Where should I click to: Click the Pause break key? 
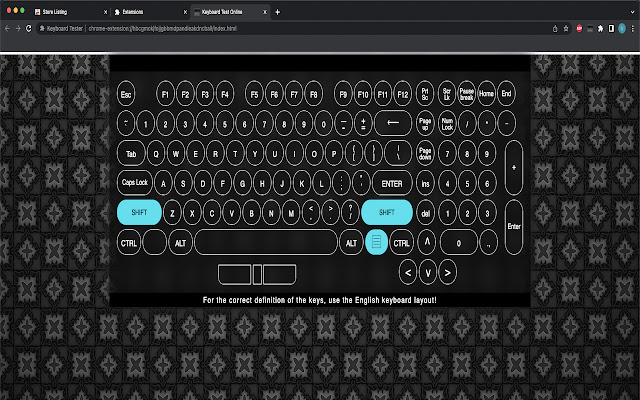coord(467,94)
